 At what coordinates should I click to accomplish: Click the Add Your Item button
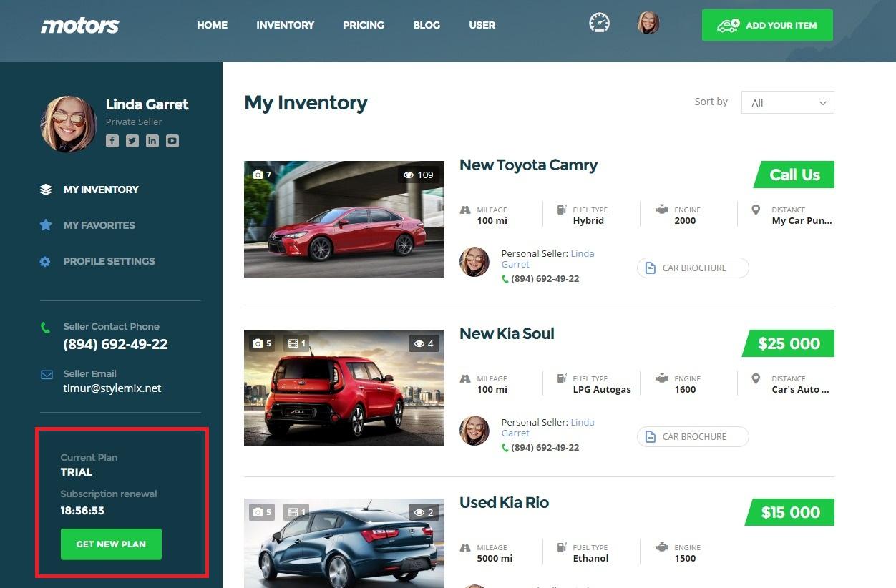tap(767, 25)
